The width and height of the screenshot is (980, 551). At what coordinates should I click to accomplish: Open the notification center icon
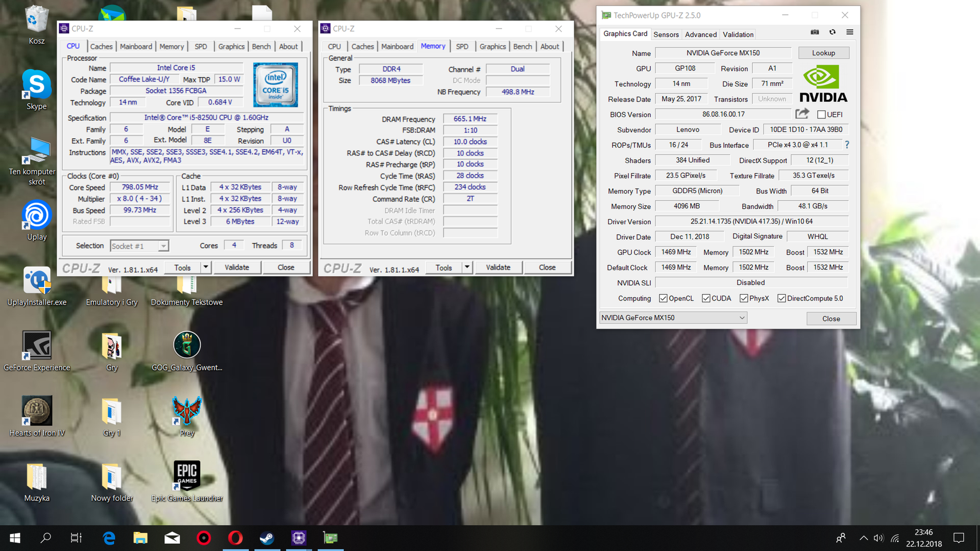959,538
